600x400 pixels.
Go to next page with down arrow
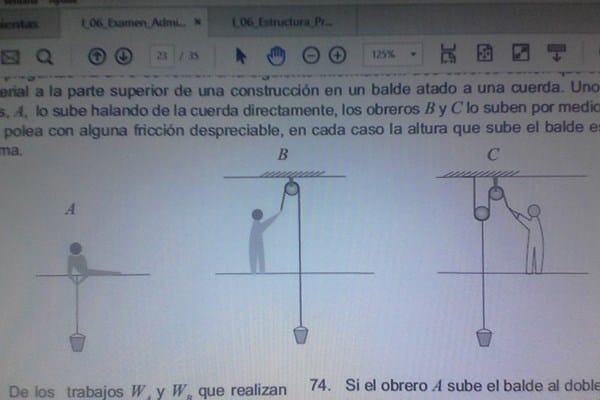[x=124, y=56]
